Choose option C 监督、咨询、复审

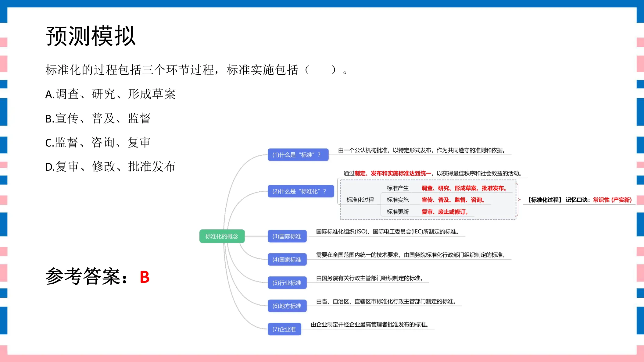click(x=98, y=142)
